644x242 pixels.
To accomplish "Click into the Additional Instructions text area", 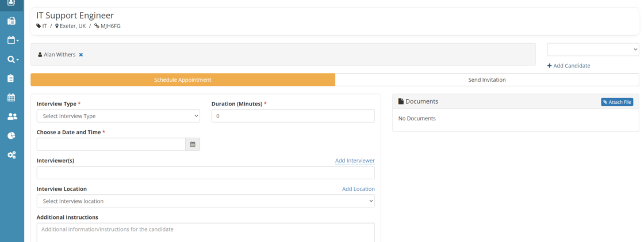I will [205, 232].
